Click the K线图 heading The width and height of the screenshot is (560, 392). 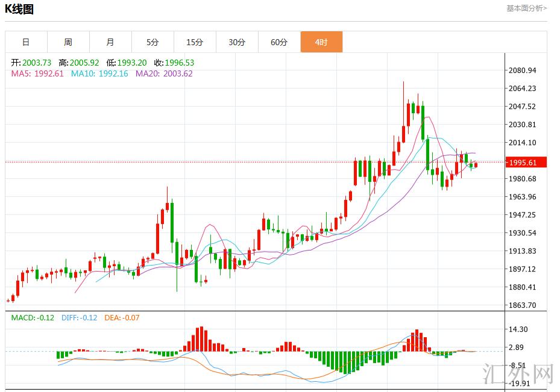pyautogui.click(x=19, y=9)
